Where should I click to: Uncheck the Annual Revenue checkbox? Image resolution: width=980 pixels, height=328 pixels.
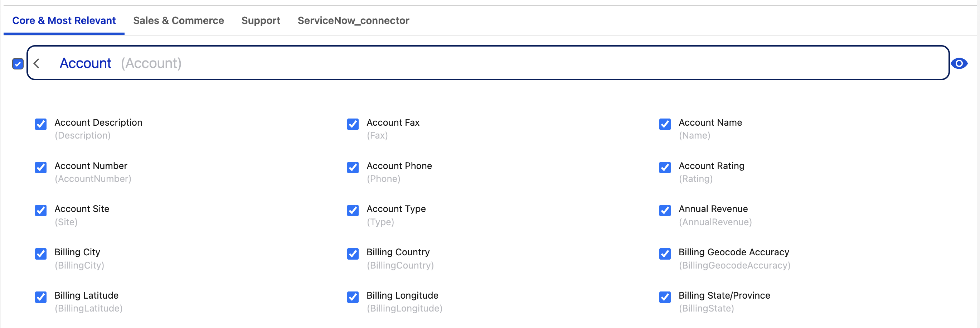pyautogui.click(x=665, y=211)
